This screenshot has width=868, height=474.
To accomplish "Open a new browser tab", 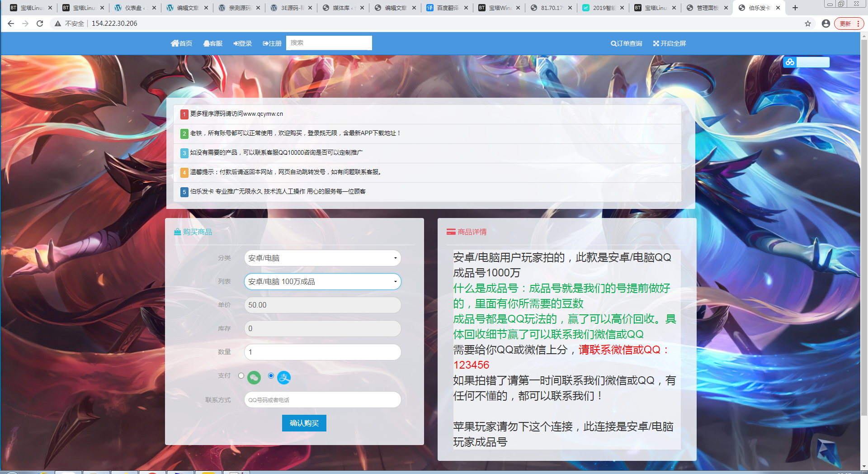I will tap(795, 8).
